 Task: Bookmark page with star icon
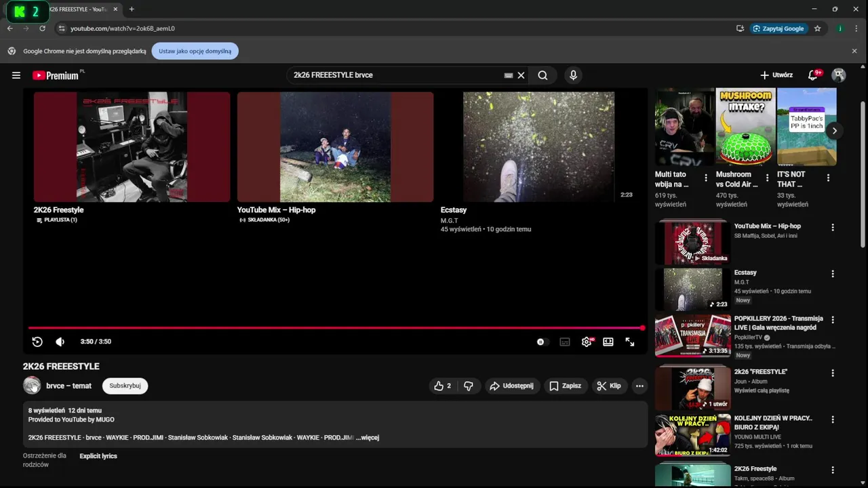(x=818, y=28)
